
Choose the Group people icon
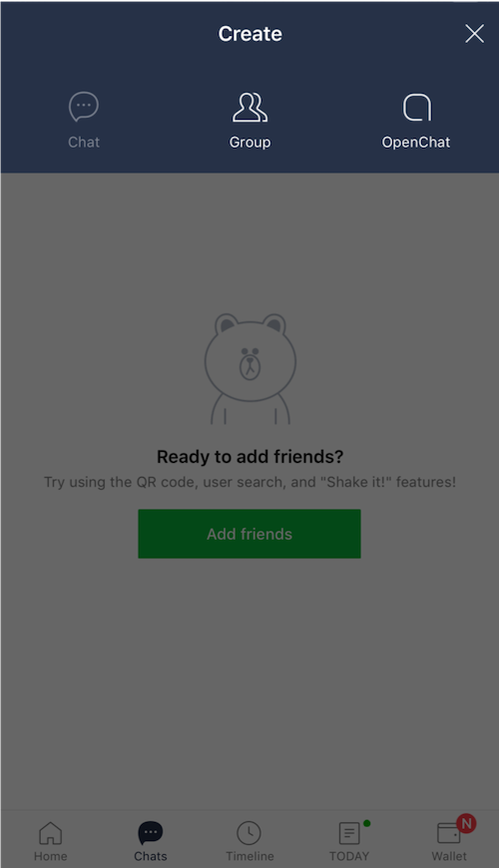(x=249, y=108)
